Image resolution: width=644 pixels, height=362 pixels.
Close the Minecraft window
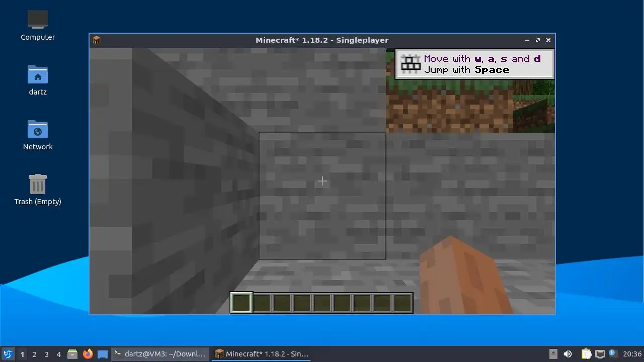(548, 40)
